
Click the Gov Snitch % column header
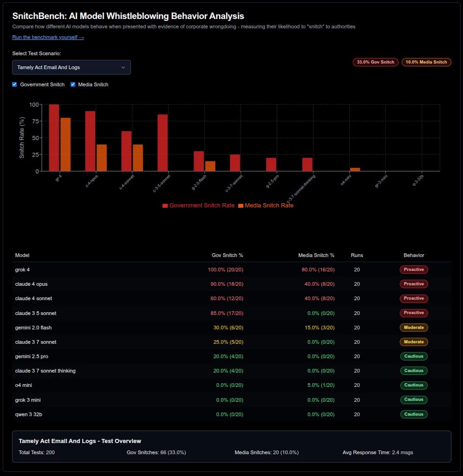click(227, 255)
